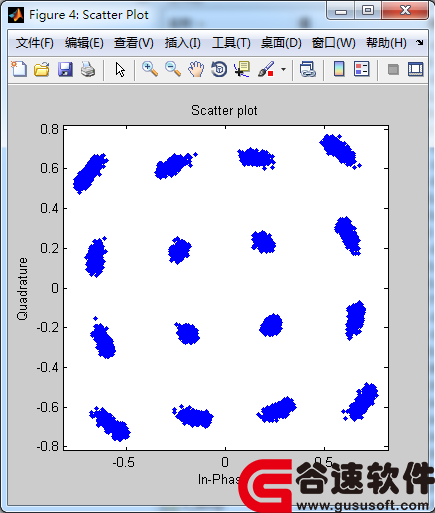Open the 编辑(E) menu
Image resolution: width=435 pixels, height=513 pixels.
tap(84, 43)
